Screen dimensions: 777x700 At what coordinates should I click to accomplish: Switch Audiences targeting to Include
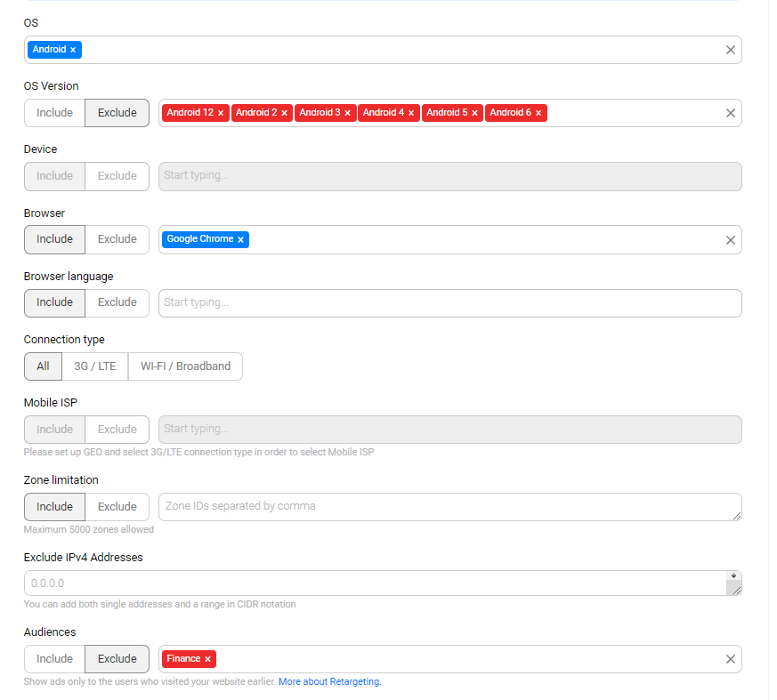54,658
